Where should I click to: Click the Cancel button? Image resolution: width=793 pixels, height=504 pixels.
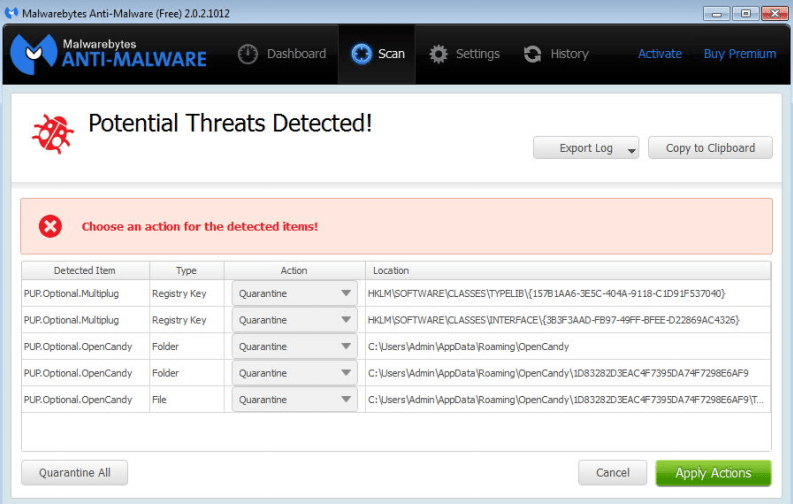tap(612, 473)
